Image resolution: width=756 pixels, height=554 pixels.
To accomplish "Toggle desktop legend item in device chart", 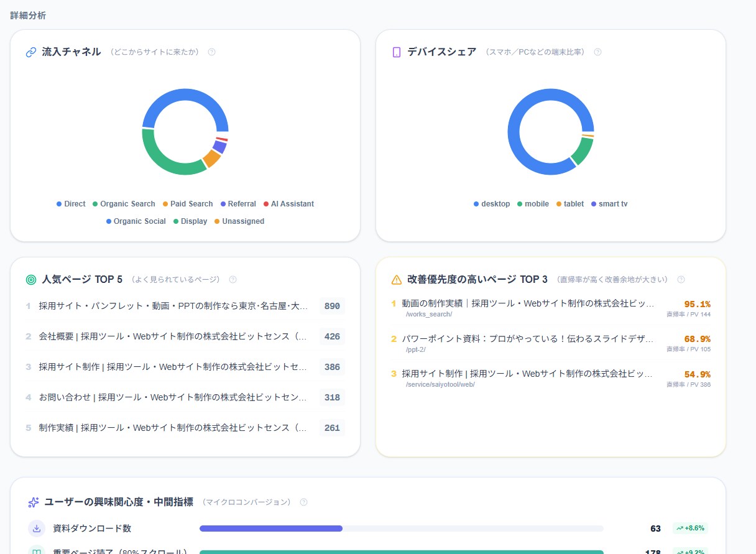I will [x=492, y=204].
